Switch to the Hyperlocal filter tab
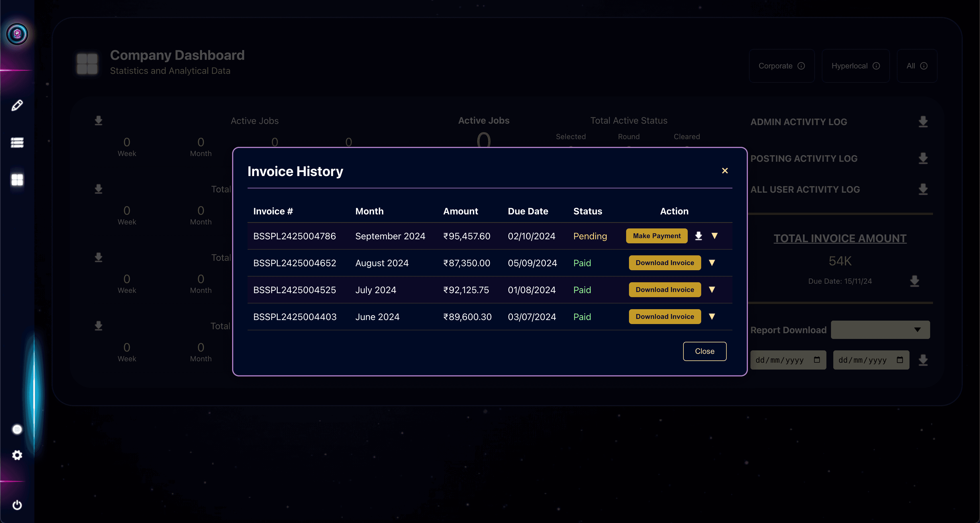980x523 pixels. pos(855,66)
